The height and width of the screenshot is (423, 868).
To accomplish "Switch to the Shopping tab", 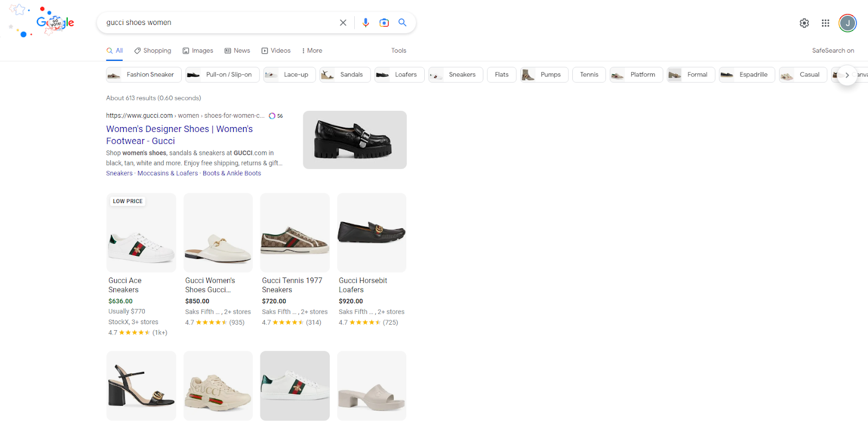I will (x=153, y=50).
